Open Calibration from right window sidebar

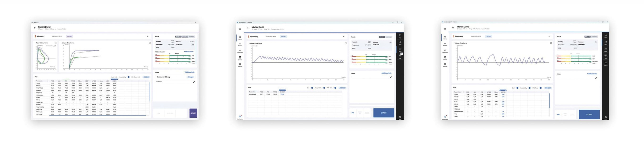[x=445, y=51]
